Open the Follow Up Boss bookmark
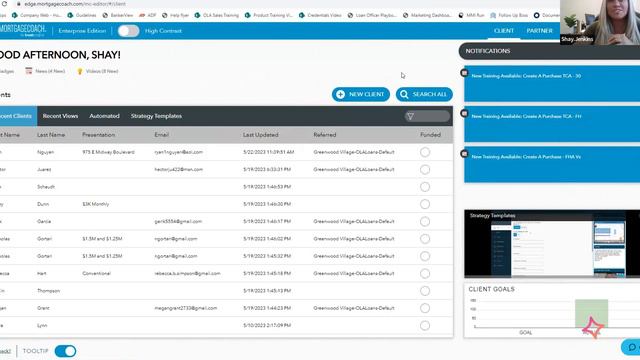The width and height of the screenshot is (640, 360). (x=509, y=15)
